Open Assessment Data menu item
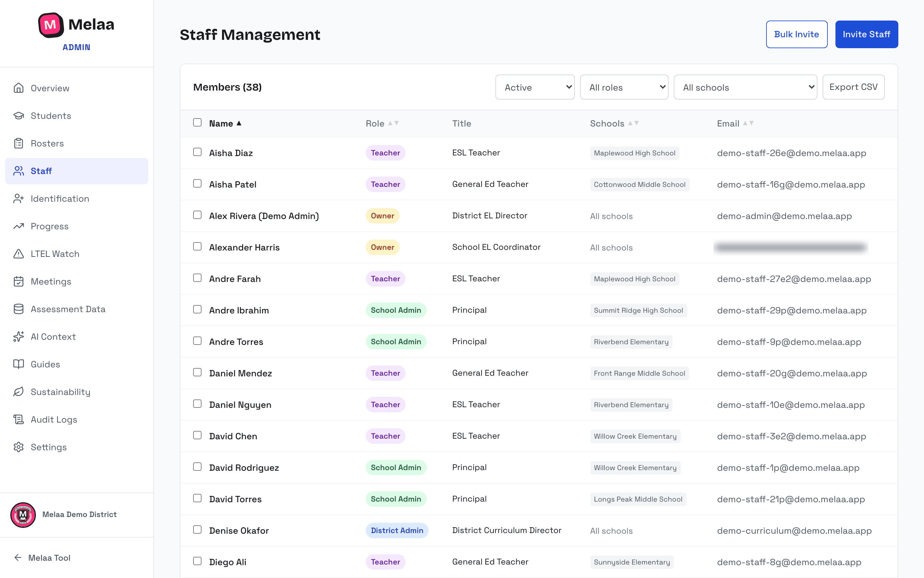 point(76,309)
